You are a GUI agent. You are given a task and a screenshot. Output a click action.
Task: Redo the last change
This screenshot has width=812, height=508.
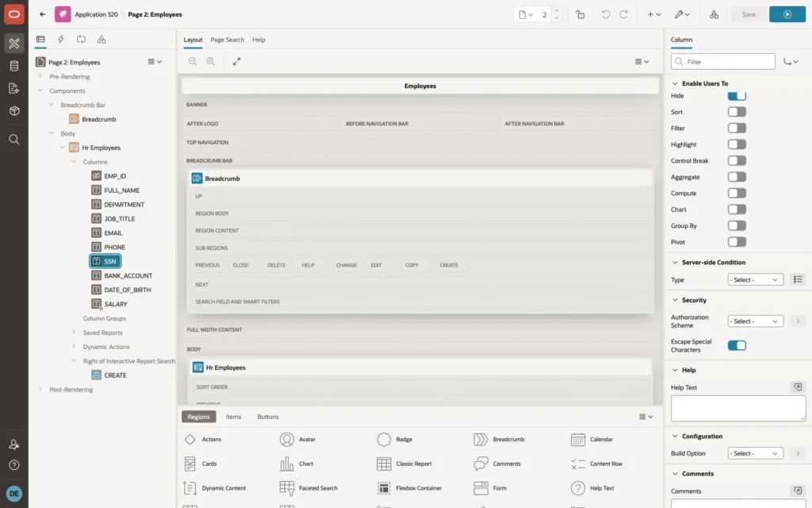[x=623, y=14]
